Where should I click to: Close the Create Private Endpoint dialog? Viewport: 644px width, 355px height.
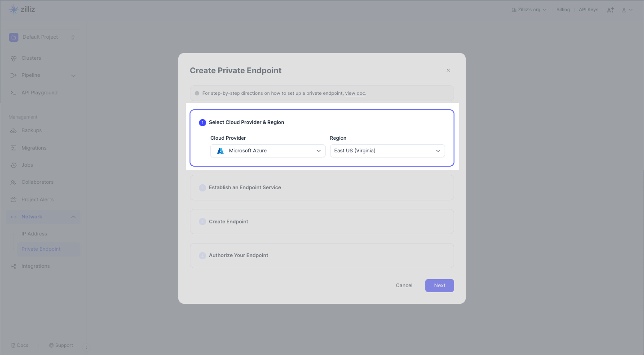click(x=448, y=71)
